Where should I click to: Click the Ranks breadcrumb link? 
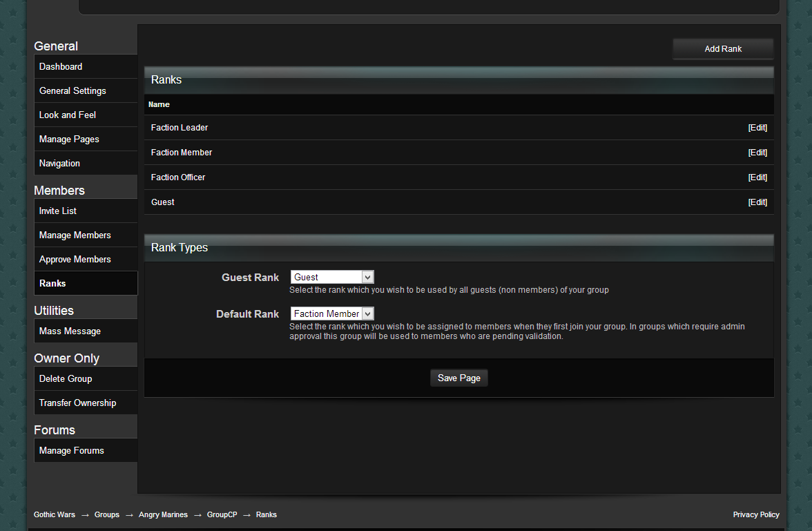(x=267, y=514)
